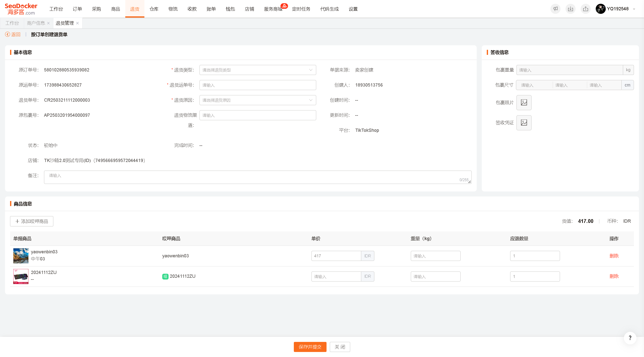The width and height of the screenshot is (644, 357).
Task: Delete the yaowenbin03 product row
Action: 614,256
